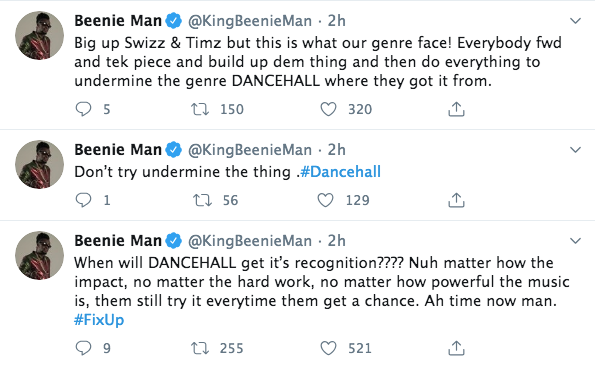Like the tweet with 320 likes

point(328,109)
